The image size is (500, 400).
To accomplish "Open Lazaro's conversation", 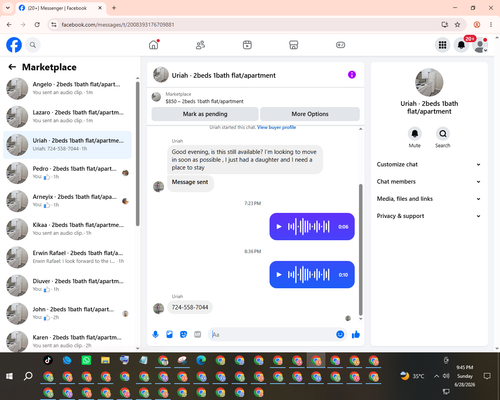I will click(68, 117).
